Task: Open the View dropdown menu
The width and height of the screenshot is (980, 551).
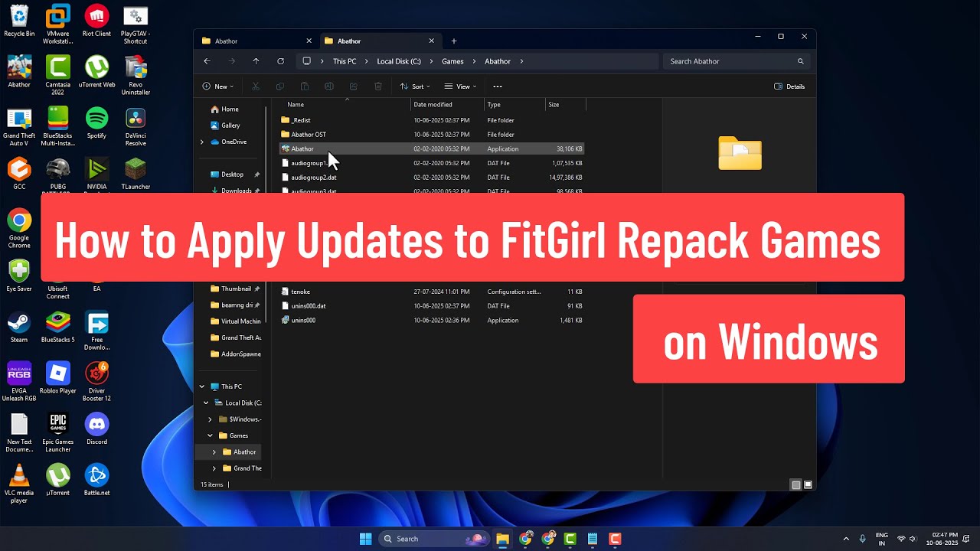Action: 460,86
